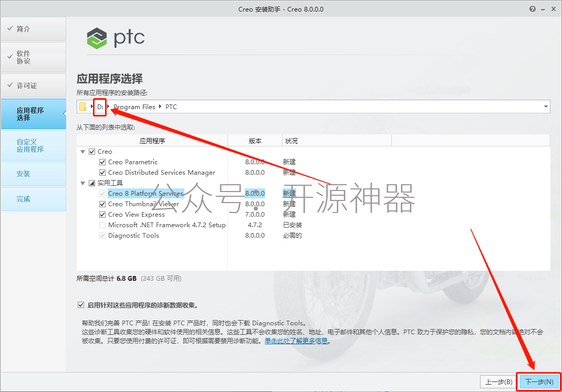The width and height of the screenshot is (562, 392).
Task: Select Microsoft .NET Framework 4.7.2 Setup row
Action: (167, 225)
